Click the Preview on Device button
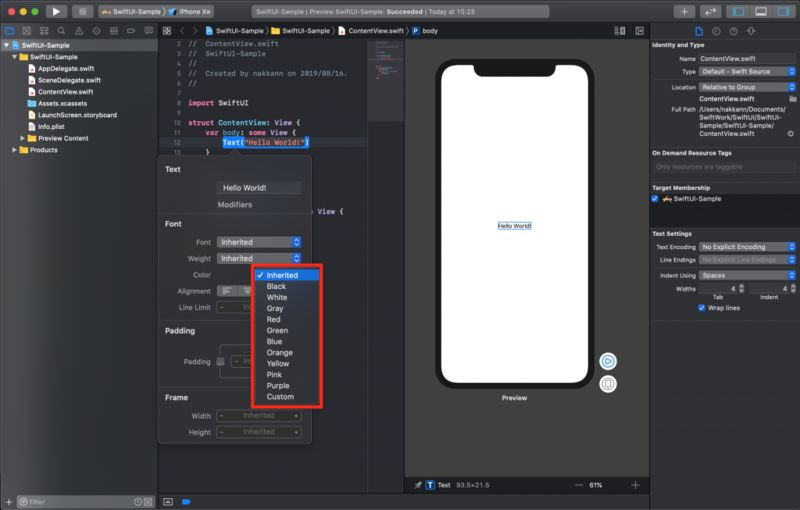This screenshot has width=800, height=510. [608, 384]
